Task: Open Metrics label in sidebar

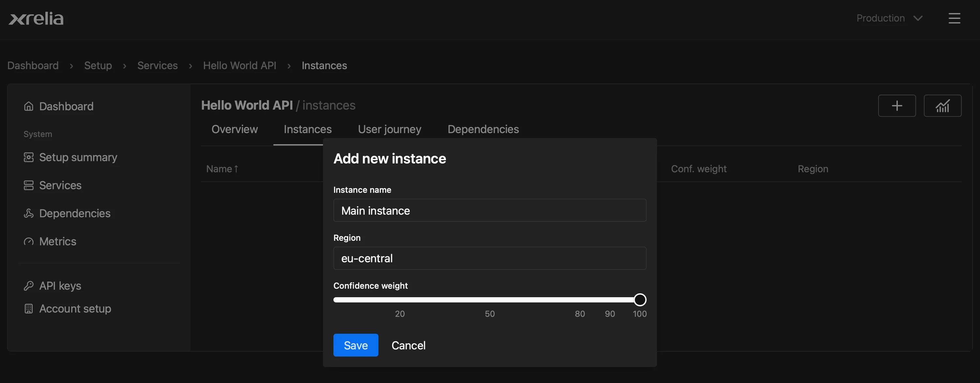Action: pos(57,241)
